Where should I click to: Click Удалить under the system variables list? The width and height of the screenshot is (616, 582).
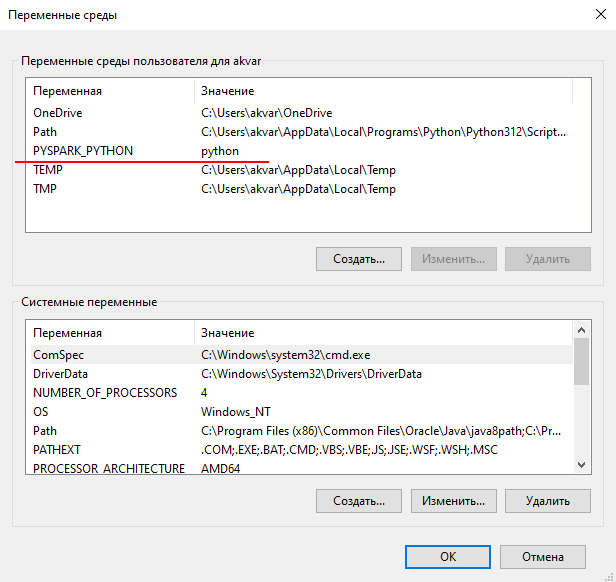(x=548, y=501)
